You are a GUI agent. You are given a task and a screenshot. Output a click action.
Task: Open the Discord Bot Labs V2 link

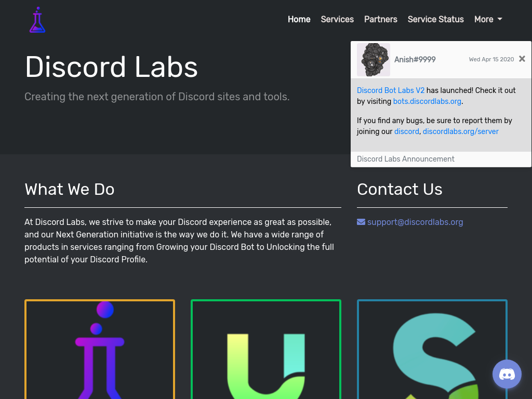(x=391, y=90)
